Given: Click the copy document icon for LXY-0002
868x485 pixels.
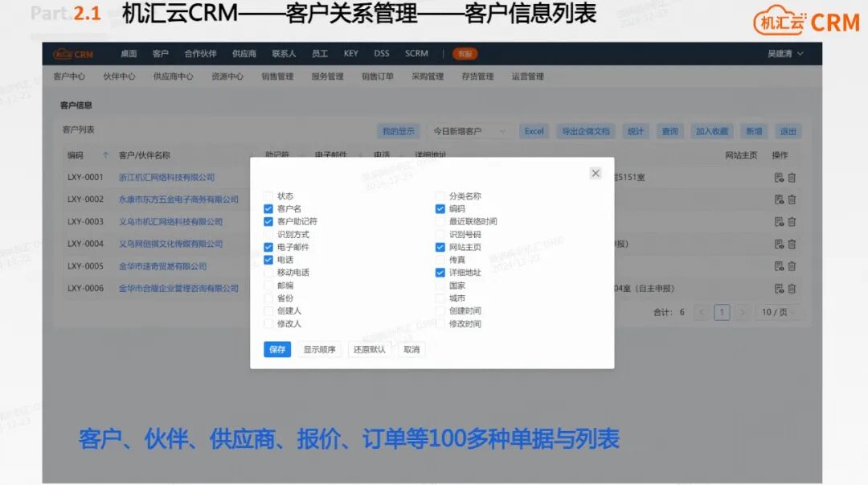Looking at the screenshot, I should tap(779, 199).
